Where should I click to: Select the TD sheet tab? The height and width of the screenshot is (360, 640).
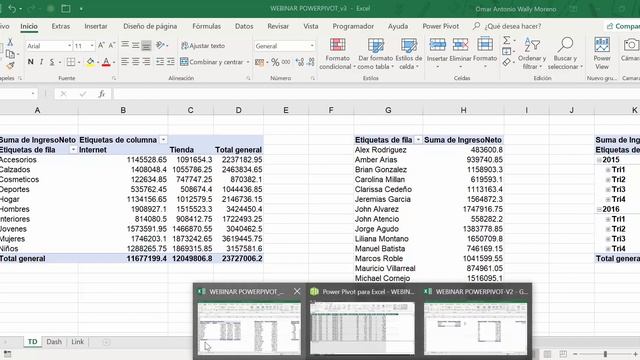tap(33, 342)
